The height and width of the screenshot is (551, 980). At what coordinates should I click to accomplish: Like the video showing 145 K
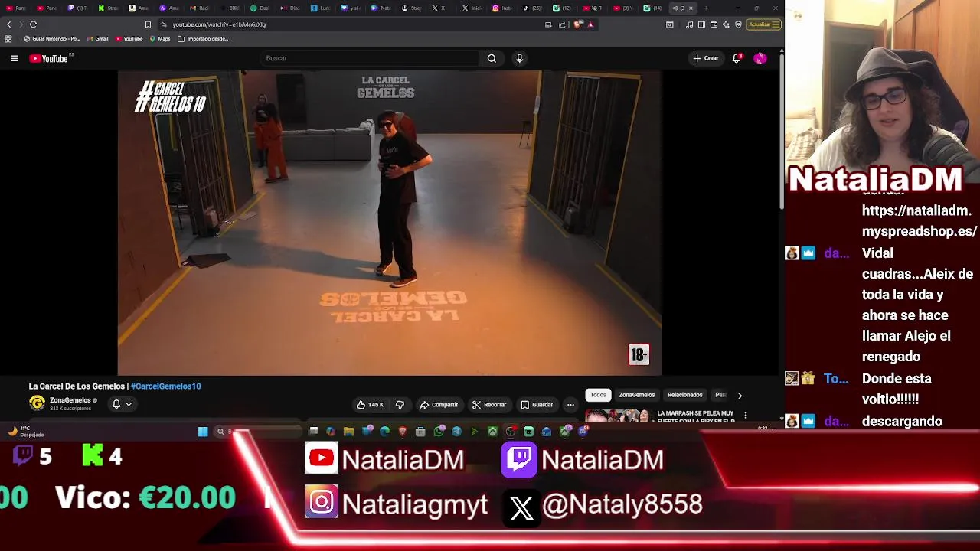point(371,405)
